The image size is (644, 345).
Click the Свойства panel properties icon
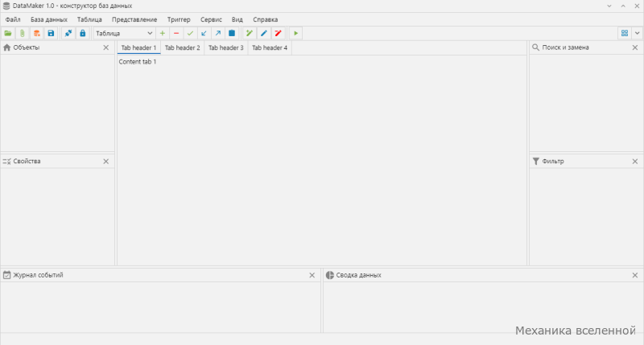[x=6, y=161]
